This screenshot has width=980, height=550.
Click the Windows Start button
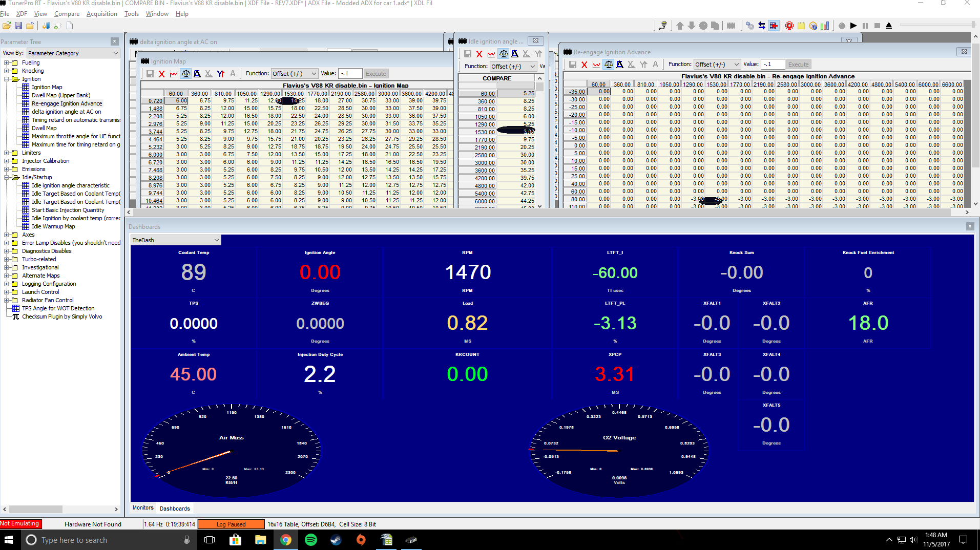9,540
